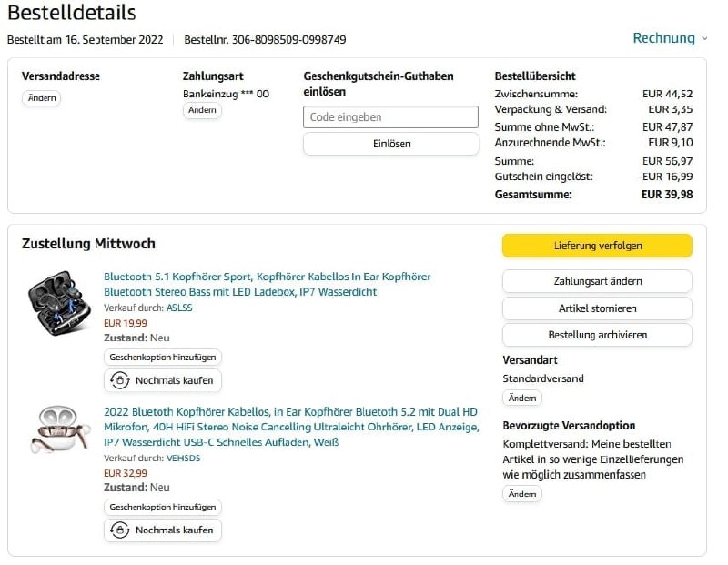The width and height of the screenshot is (728, 565).
Task: Track shipment with Lieferung verfolgen
Action: tap(597, 246)
